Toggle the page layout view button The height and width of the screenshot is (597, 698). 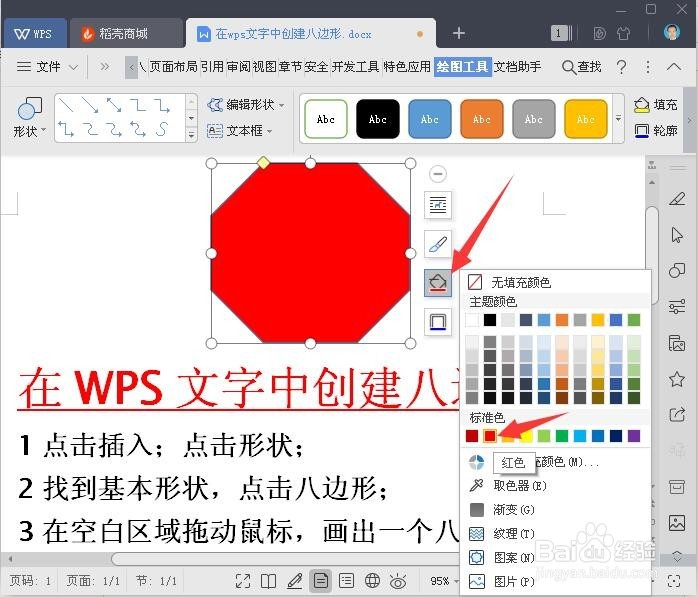[x=321, y=581]
